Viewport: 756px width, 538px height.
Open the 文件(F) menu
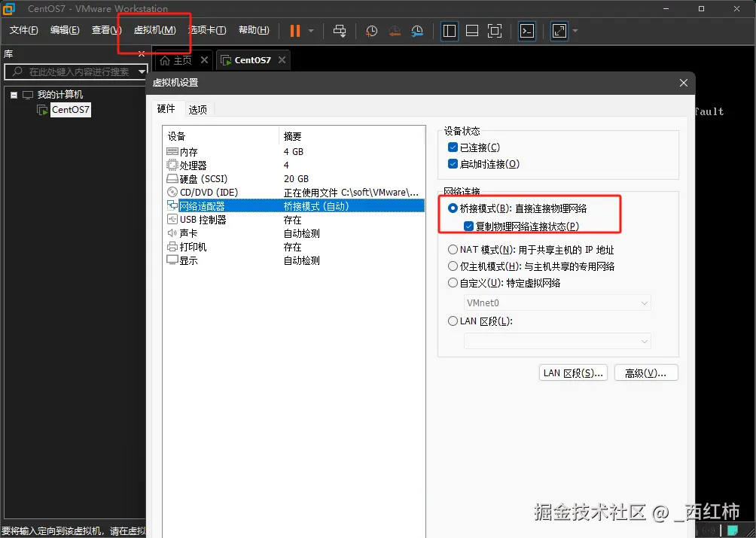click(x=23, y=30)
